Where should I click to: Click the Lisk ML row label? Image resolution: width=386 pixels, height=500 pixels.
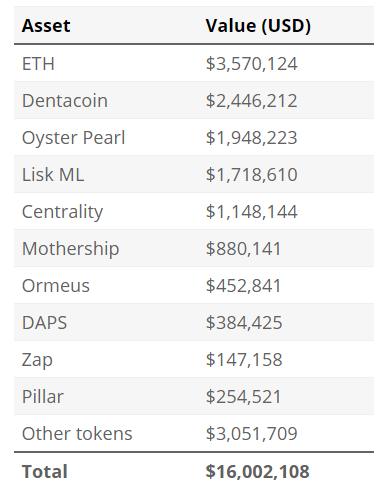coord(53,175)
